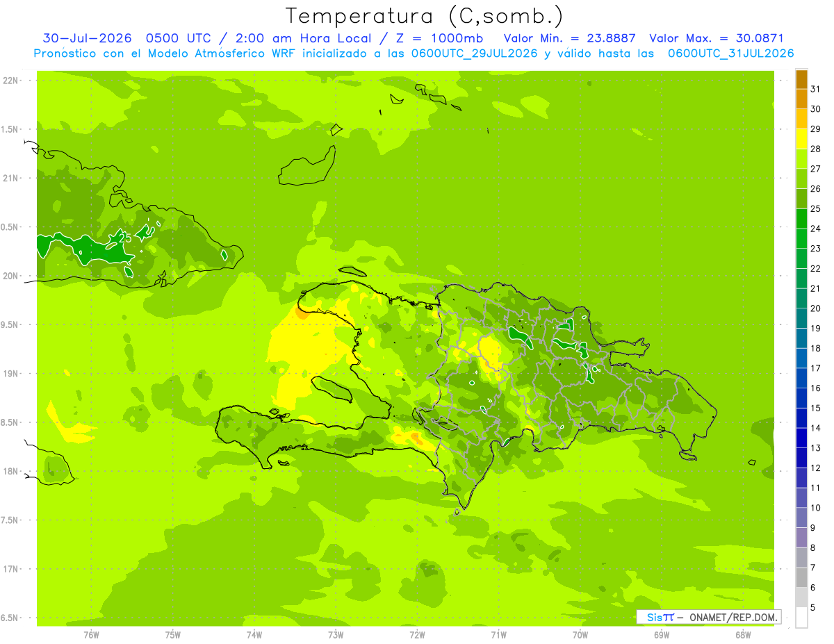834x644 pixels.
Task: Click the legend value '23'
Action: coord(816,248)
